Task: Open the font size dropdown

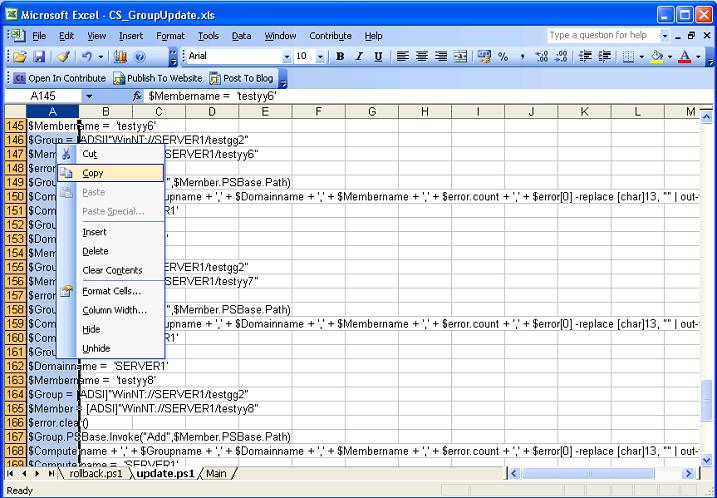Action: pos(321,57)
